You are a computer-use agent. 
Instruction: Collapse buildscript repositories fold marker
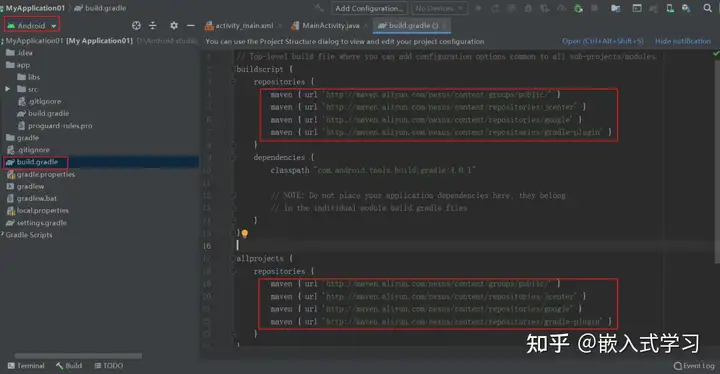tap(233, 81)
